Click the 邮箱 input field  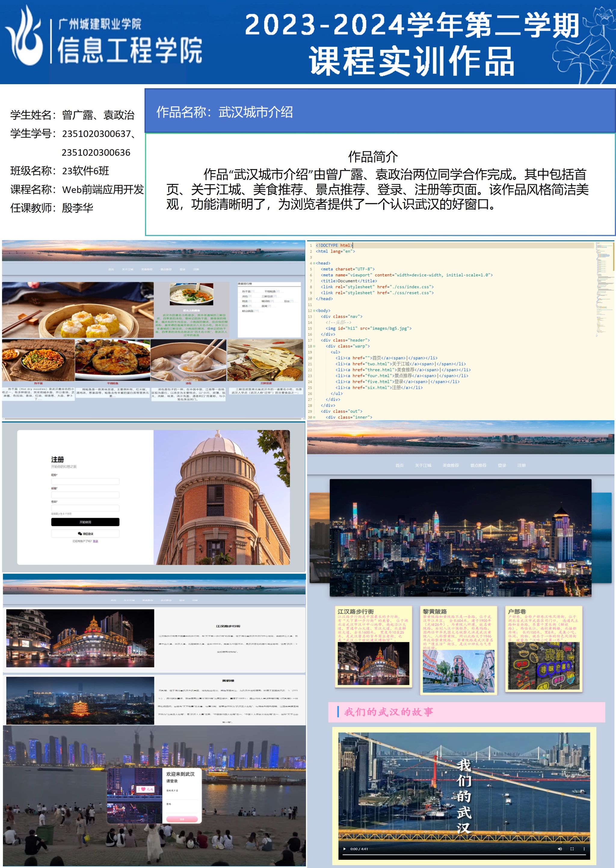[85, 495]
